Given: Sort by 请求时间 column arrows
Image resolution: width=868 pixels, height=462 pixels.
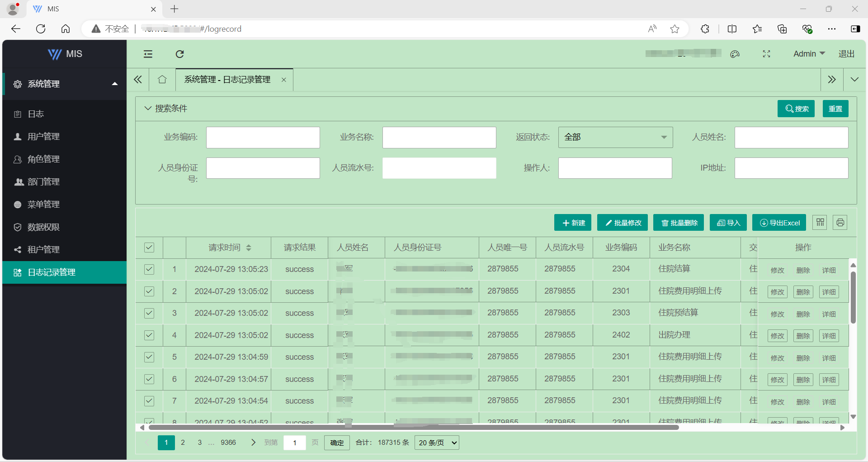Looking at the screenshot, I should pyautogui.click(x=249, y=248).
